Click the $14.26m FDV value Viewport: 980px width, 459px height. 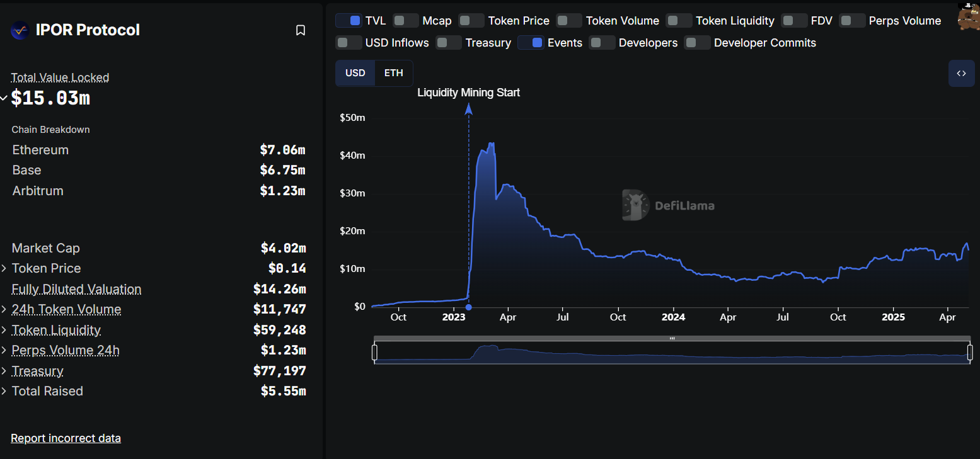click(279, 289)
